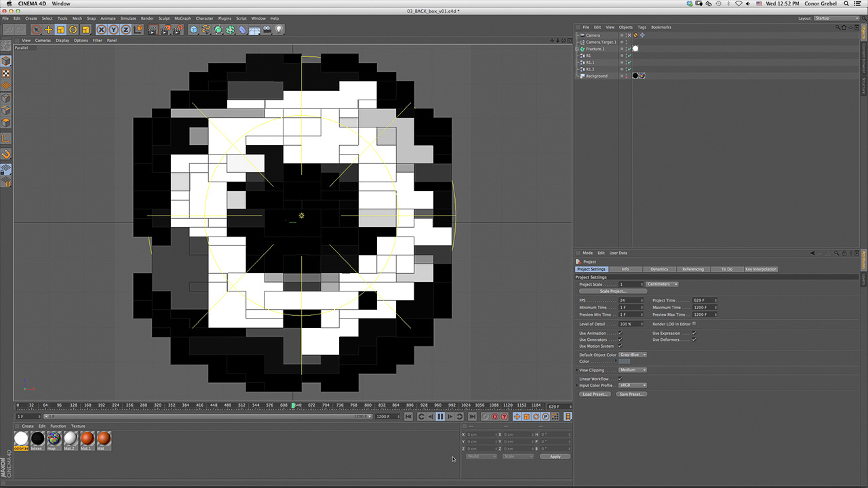Switch to the Dynamics tab
868x488 pixels.
659,269
